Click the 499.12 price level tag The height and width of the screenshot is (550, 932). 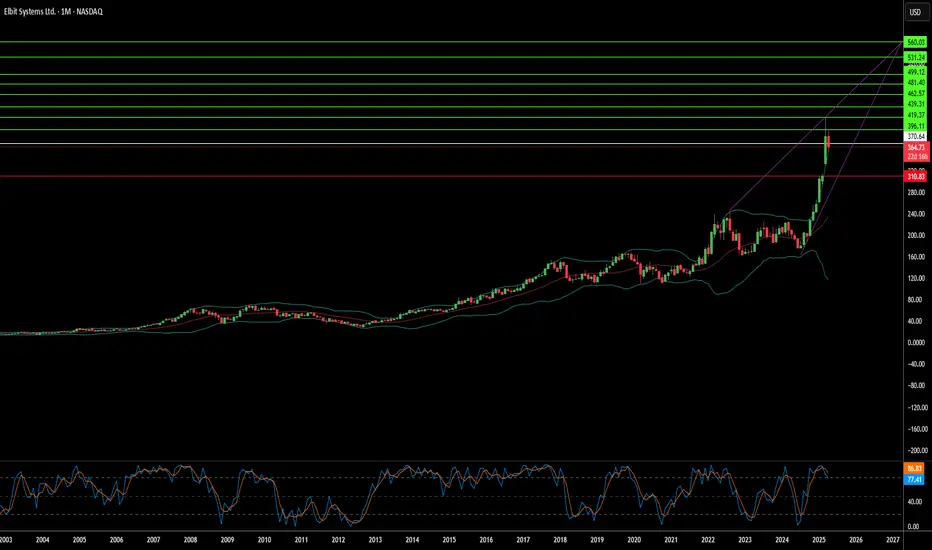pyautogui.click(x=915, y=72)
